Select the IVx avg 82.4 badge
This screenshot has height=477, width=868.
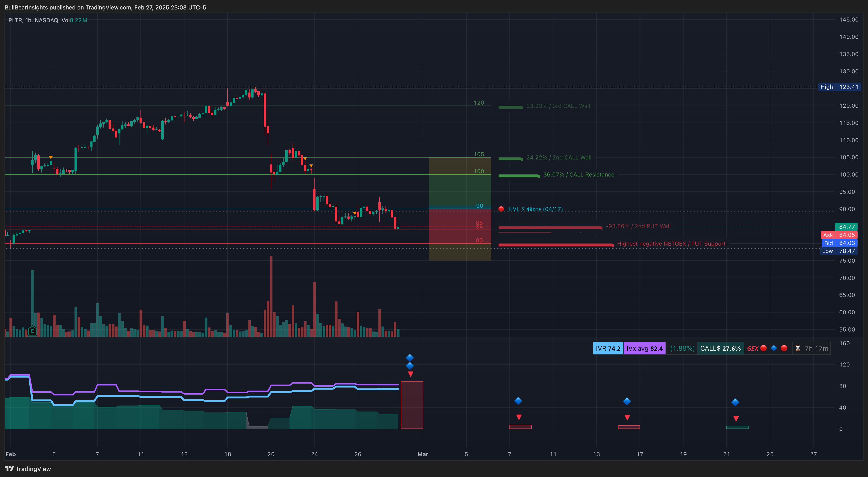(644, 348)
